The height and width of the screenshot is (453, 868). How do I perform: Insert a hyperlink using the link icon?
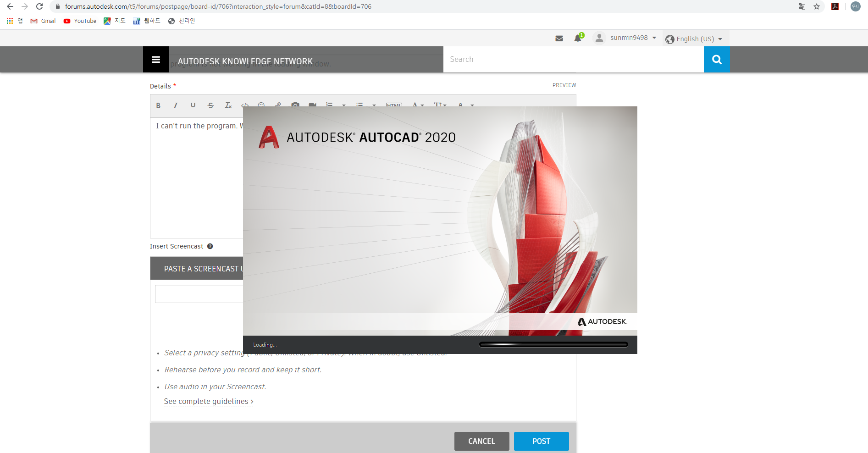[278, 105]
